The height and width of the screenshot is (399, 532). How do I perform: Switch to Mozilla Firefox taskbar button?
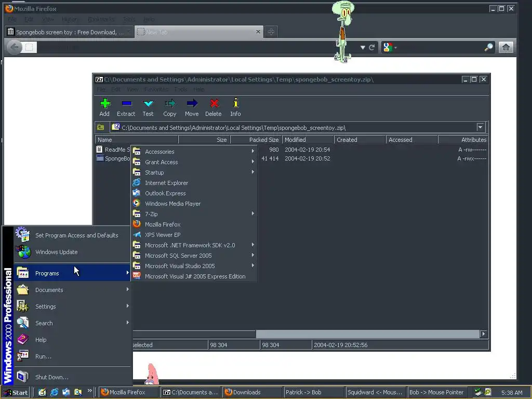(x=129, y=392)
